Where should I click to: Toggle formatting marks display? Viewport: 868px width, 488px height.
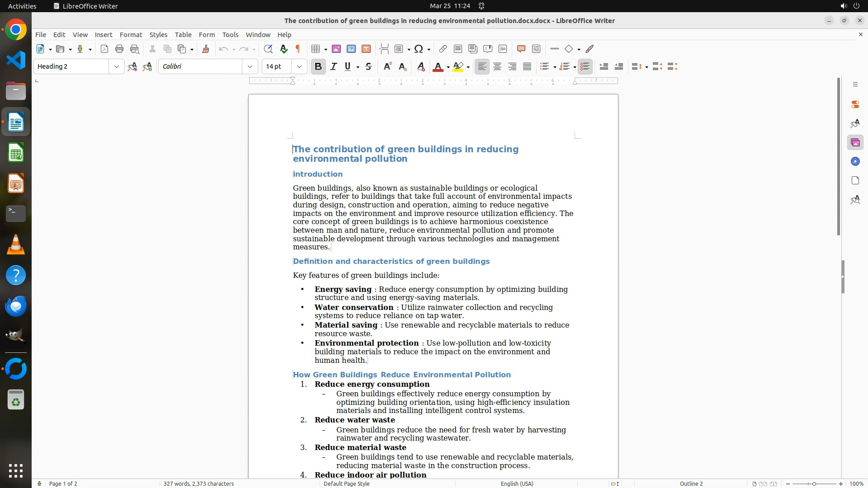298,49
